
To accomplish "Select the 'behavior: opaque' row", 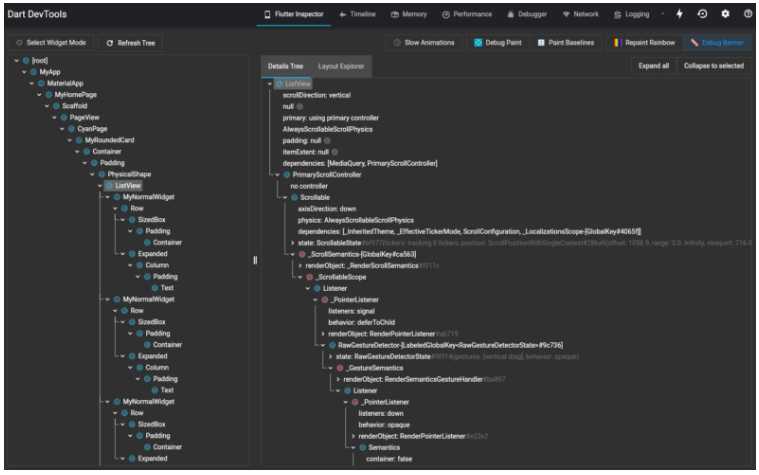I will (384, 425).
